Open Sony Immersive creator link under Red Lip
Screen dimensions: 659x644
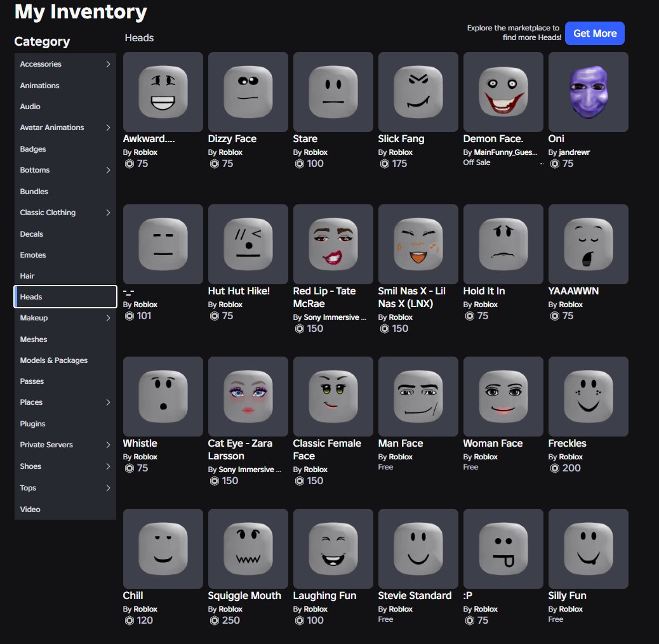click(335, 317)
